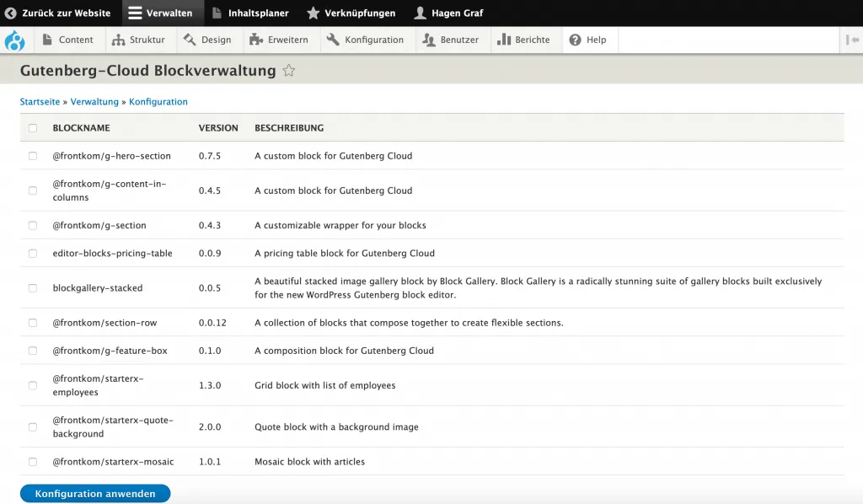Screen dimensions: 863x504
Task: Click the wrench icon of Konfiguration
Action: (x=332, y=40)
